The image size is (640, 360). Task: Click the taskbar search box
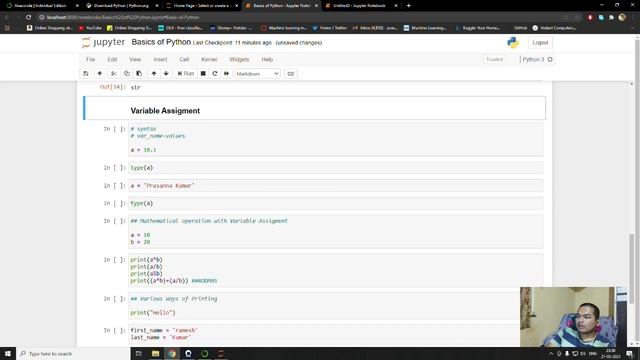73,353
